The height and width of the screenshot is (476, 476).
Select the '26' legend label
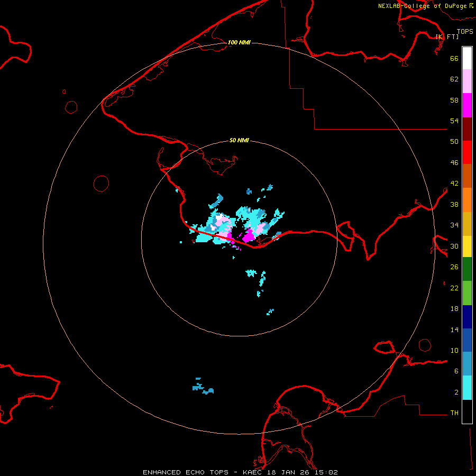pyautogui.click(x=454, y=267)
